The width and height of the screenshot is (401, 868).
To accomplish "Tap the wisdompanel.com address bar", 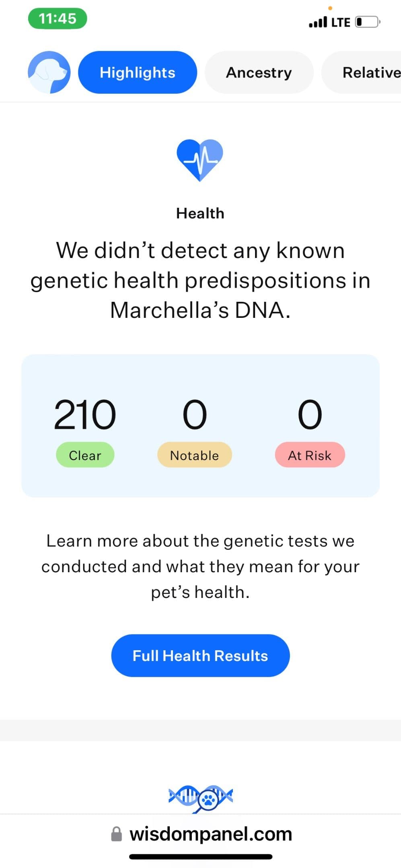I will [x=201, y=834].
